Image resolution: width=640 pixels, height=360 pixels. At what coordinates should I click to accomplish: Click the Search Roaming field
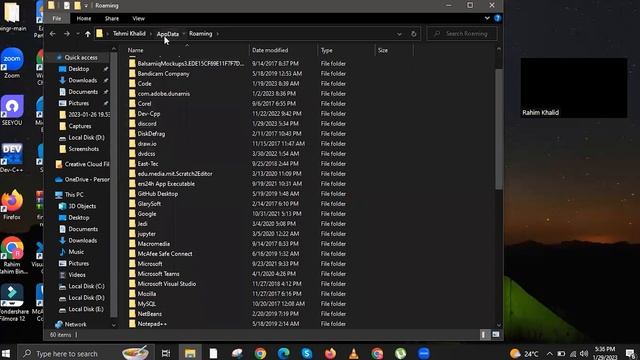tap(462, 34)
